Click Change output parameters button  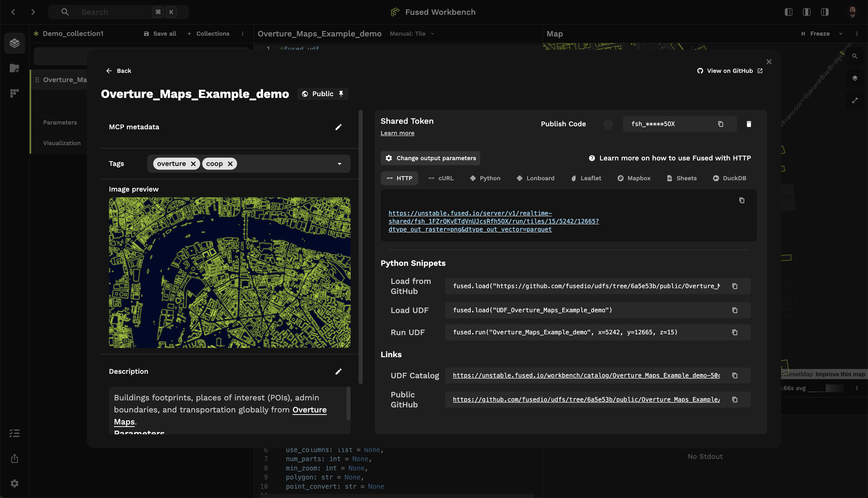point(430,158)
